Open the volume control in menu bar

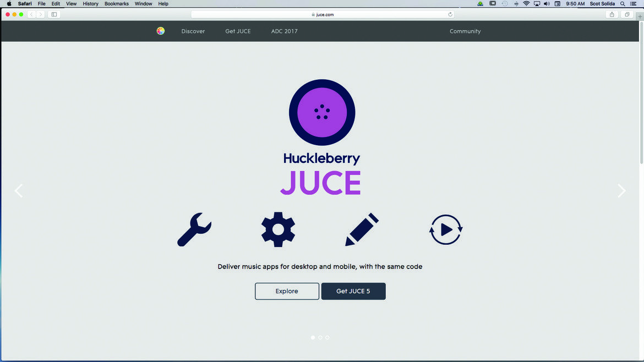pos(547,4)
